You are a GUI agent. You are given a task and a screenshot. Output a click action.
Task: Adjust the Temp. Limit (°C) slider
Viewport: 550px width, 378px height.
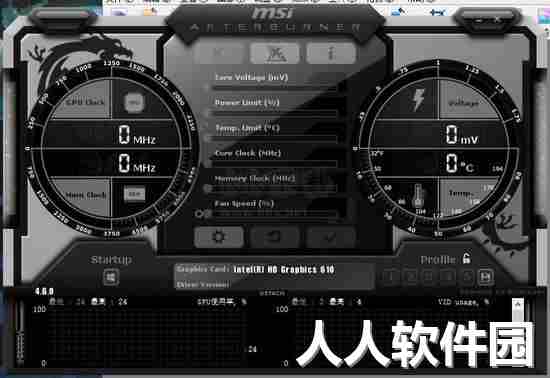[272, 138]
